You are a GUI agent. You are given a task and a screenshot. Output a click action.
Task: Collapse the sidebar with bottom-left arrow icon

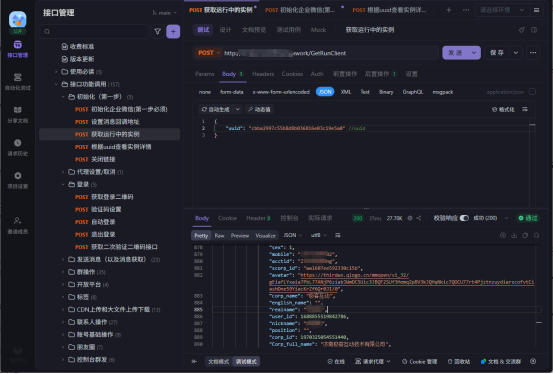194,361
